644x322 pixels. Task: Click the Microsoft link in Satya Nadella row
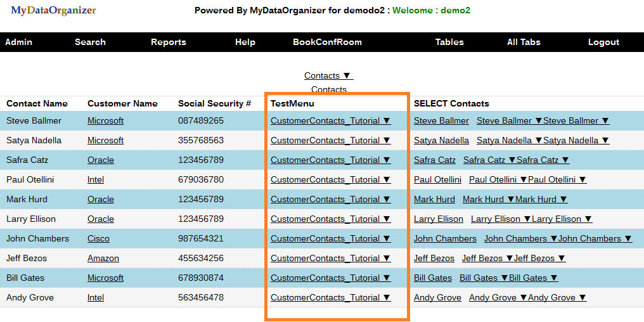point(105,140)
